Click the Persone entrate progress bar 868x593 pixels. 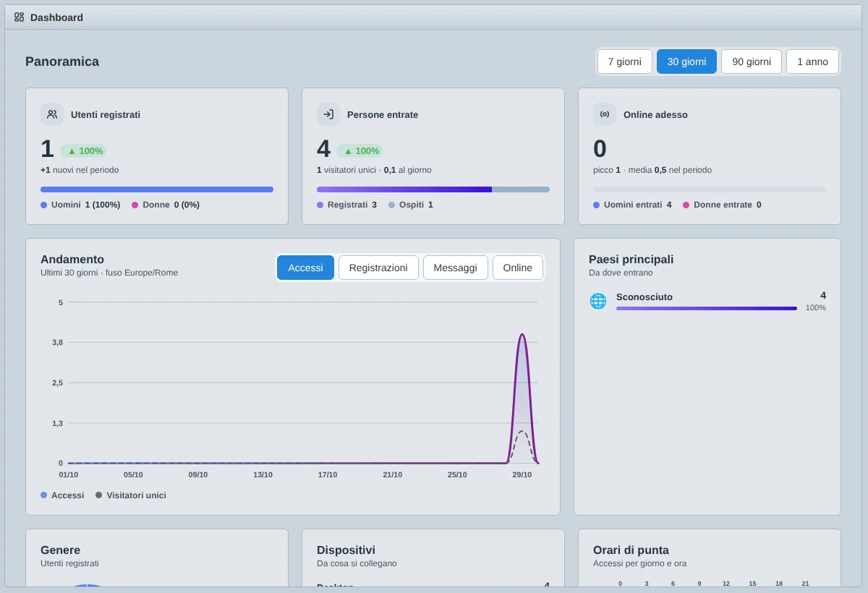433,189
